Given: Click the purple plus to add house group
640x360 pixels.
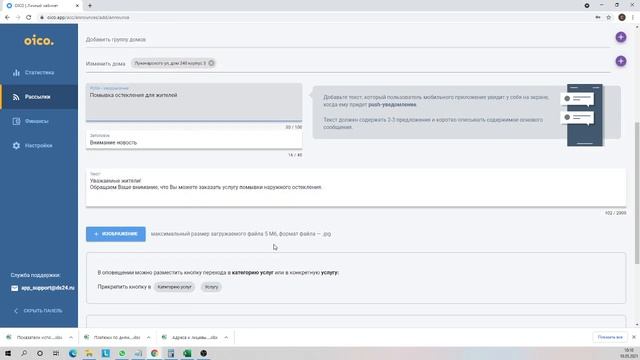Looking at the screenshot, I should pos(621,37).
